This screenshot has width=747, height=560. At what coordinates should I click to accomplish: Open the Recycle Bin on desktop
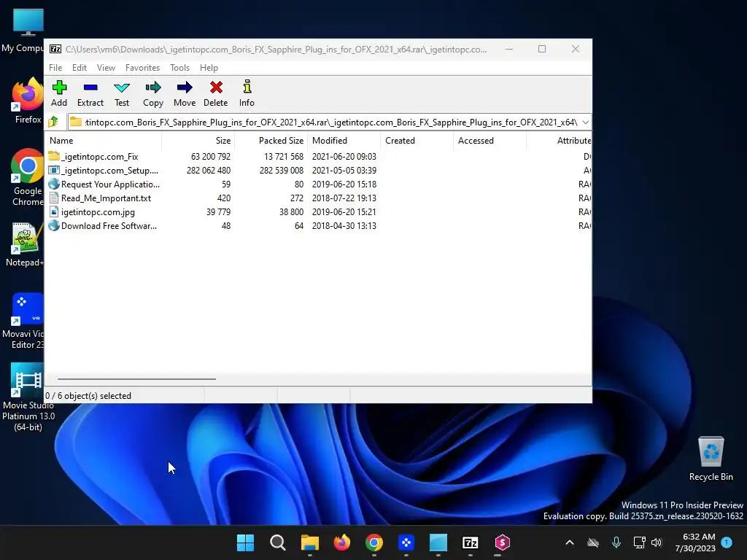tap(711, 458)
